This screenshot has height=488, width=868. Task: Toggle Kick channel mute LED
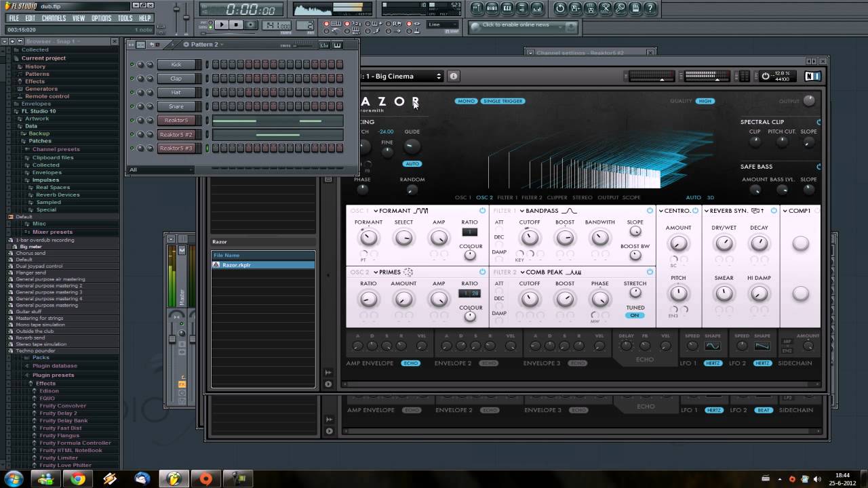pyautogui.click(x=132, y=64)
